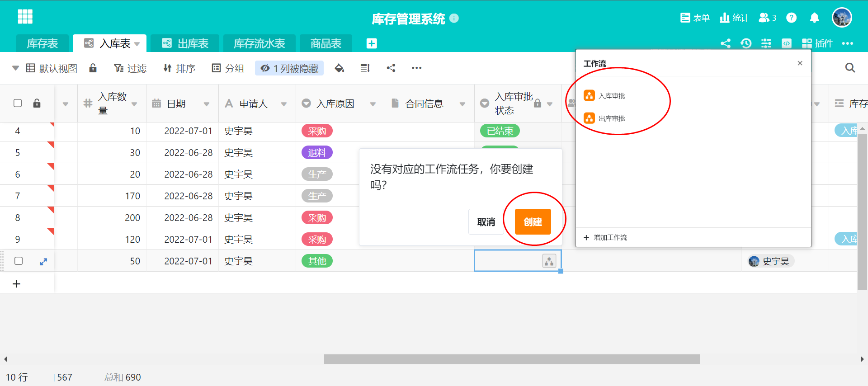Image resolution: width=868 pixels, height=386 pixels.
Task: Click the horizontal scrollbar thumb
Action: click(512, 359)
